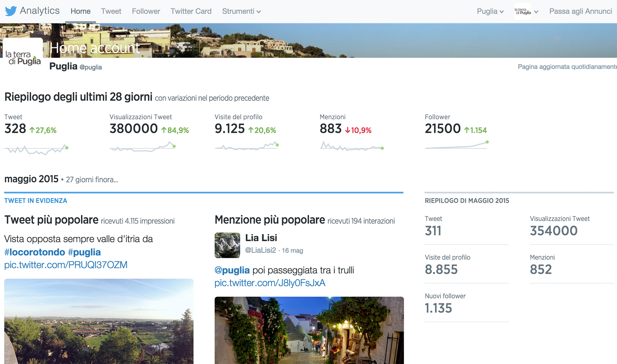Open pic.twitter.com/J8ly0FsJxA link
Viewport: 617px width, 364px height.
pos(270,283)
